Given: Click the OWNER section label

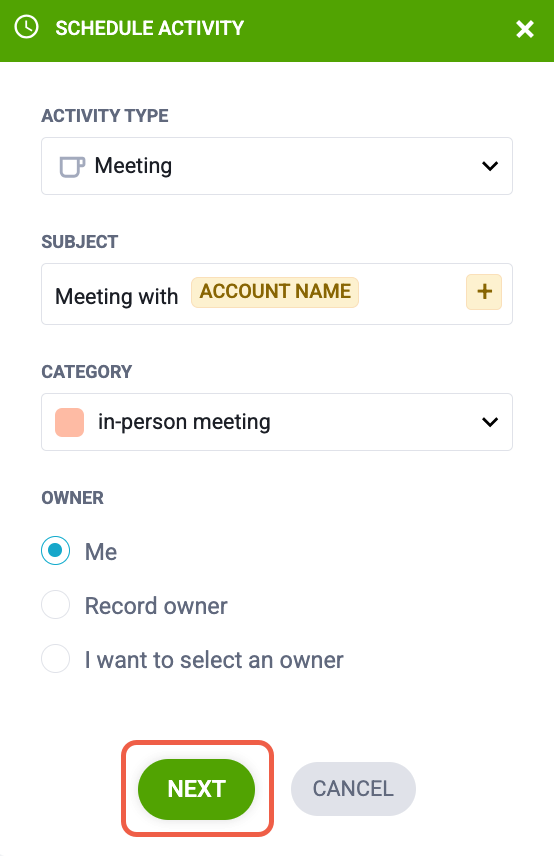Looking at the screenshot, I should click(x=73, y=498).
